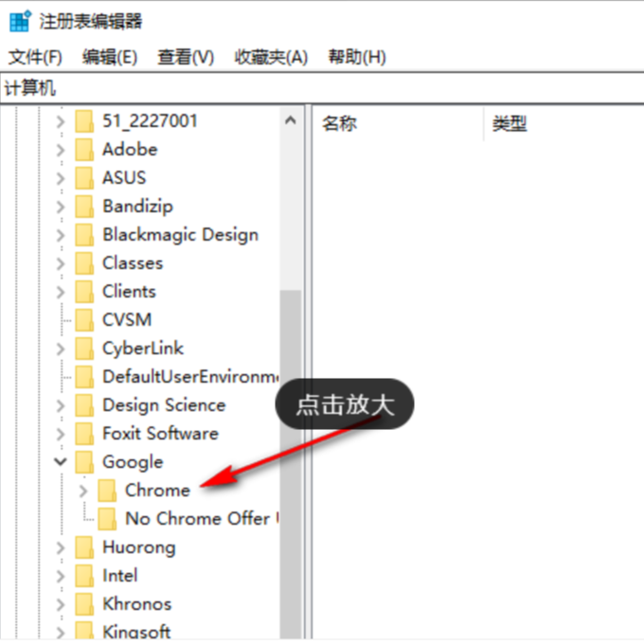Click the Adobe folder icon
644x644 pixels.
pyautogui.click(x=84, y=150)
